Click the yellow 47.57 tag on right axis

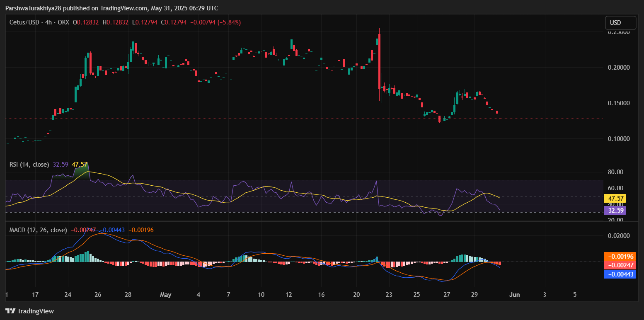pyautogui.click(x=615, y=199)
